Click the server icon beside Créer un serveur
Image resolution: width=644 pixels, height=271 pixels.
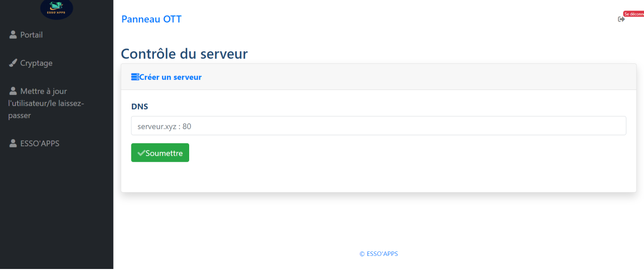135,77
